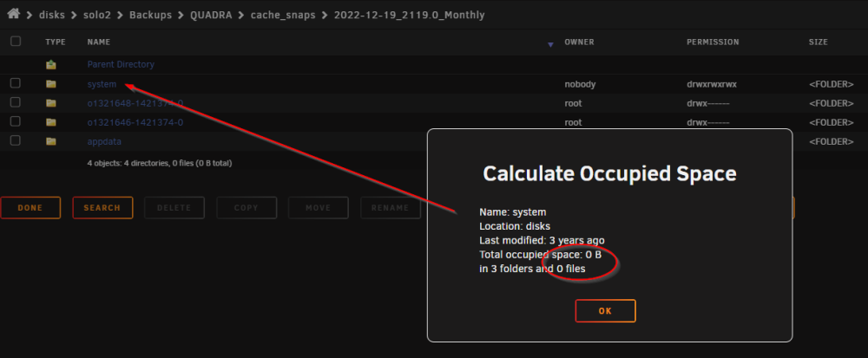Click the Name column sort arrow

coord(550,45)
